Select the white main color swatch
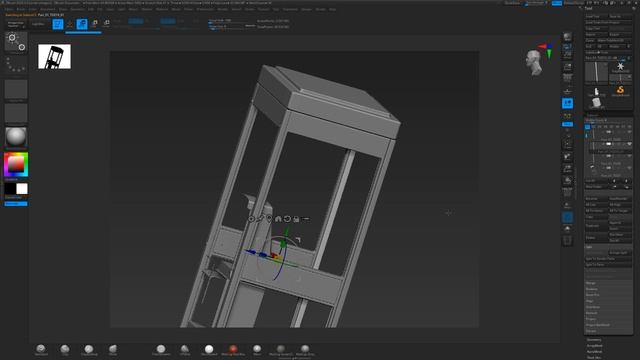The height and width of the screenshot is (360, 640). [x=22, y=189]
